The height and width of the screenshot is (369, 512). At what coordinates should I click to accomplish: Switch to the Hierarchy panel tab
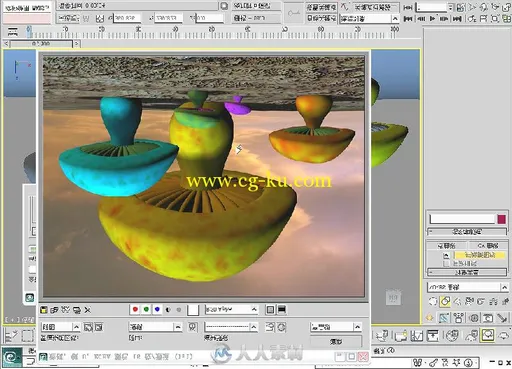(459, 318)
